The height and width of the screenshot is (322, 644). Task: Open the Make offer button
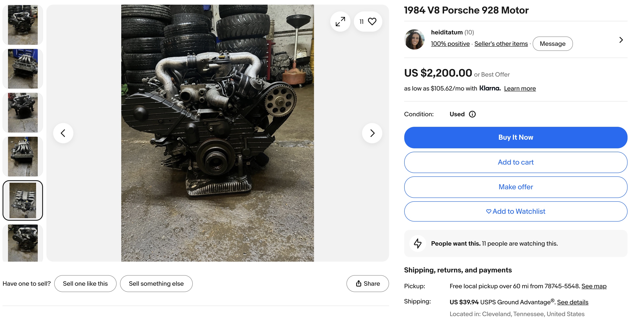[516, 187]
